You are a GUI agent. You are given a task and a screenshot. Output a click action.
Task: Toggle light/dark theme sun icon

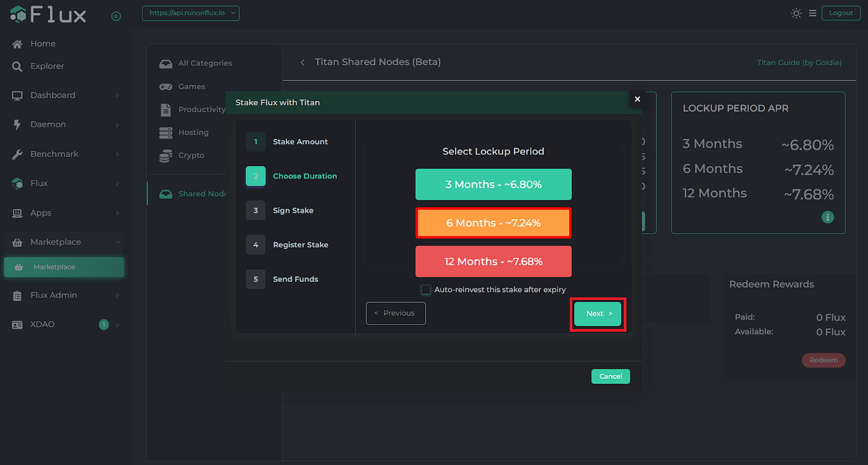(796, 13)
